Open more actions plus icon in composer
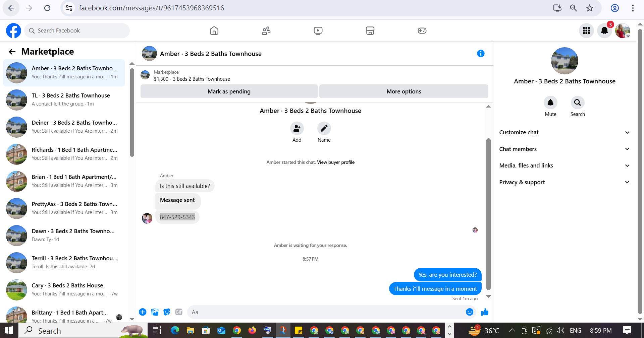Image resolution: width=644 pixels, height=338 pixels. pyautogui.click(x=143, y=312)
